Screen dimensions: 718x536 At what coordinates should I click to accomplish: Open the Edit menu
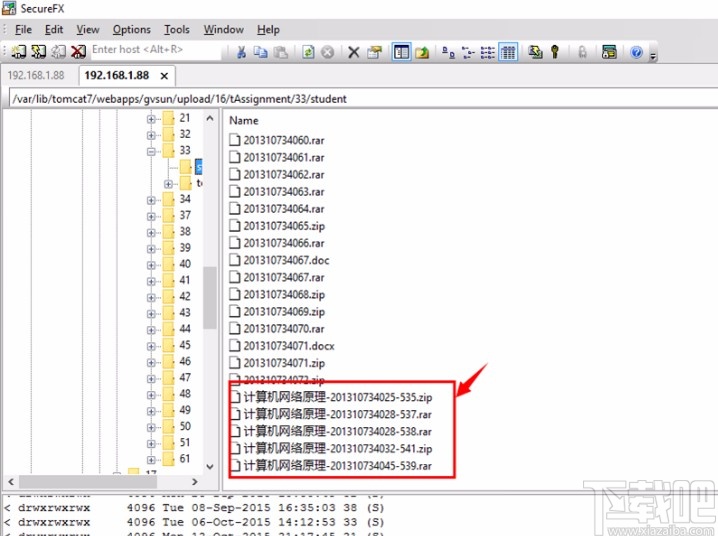pyautogui.click(x=54, y=30)
